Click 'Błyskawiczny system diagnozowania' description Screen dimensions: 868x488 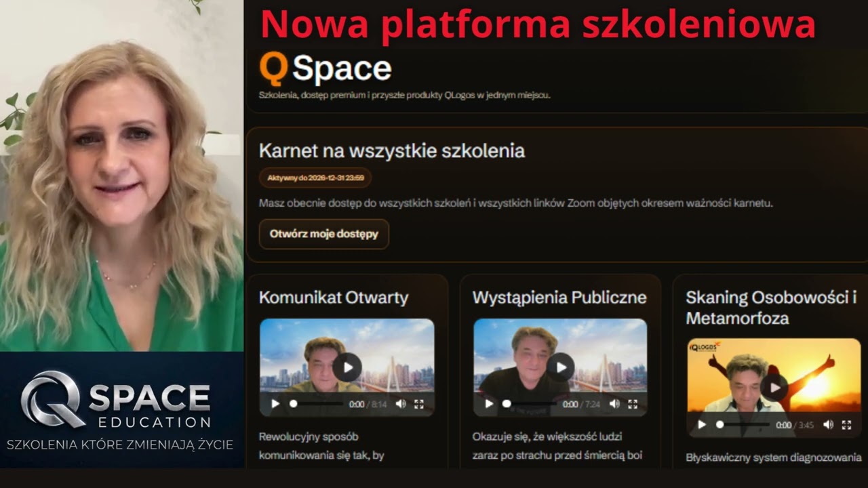coord(774,457)
